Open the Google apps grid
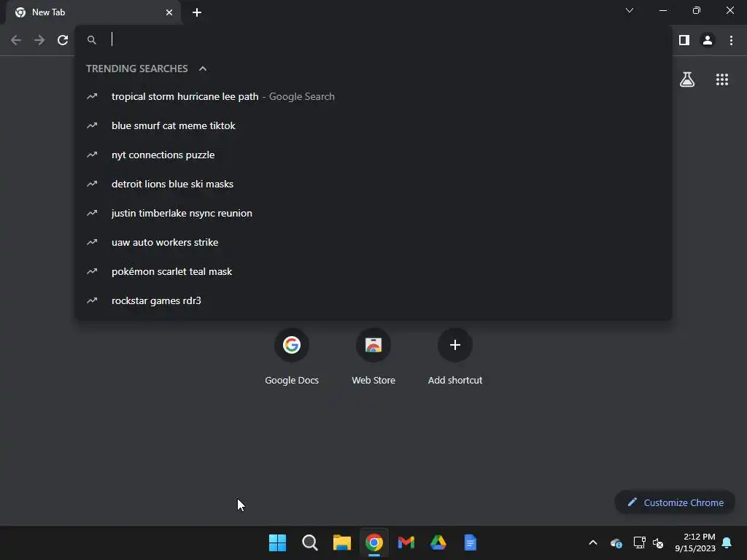Screen dimensions: 747x560 (721, 79)
